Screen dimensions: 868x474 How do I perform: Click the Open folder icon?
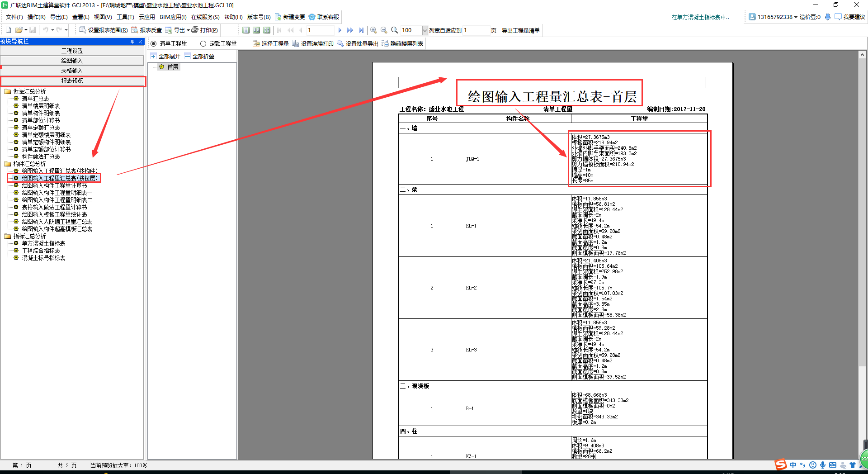point(19,30)
